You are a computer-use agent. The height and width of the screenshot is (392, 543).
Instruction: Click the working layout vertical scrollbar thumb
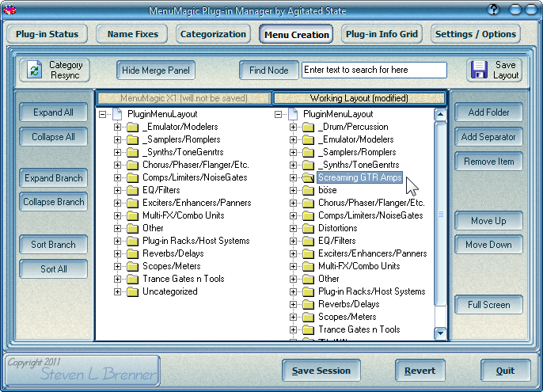point(440,214)
